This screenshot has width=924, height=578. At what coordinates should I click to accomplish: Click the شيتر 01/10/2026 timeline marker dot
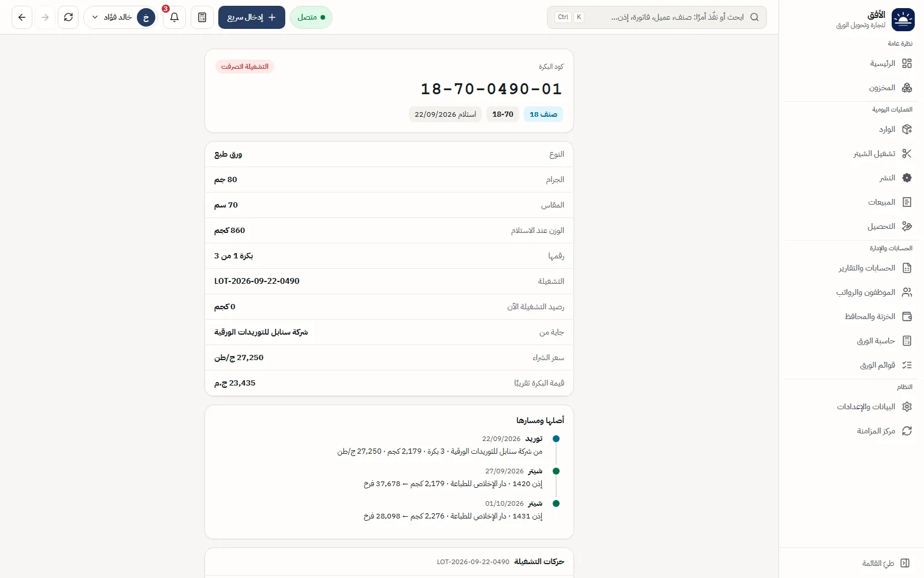click(556, 503)
